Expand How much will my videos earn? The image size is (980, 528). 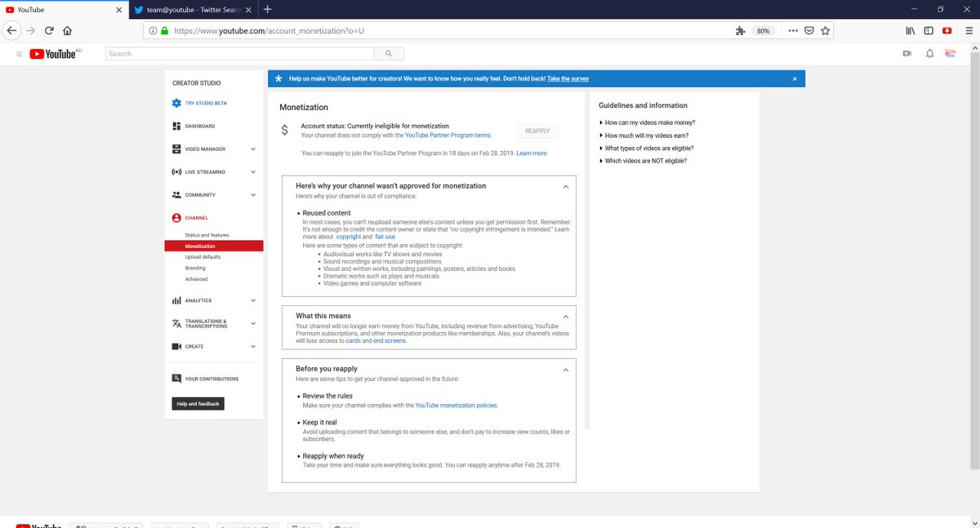(645, 135)
